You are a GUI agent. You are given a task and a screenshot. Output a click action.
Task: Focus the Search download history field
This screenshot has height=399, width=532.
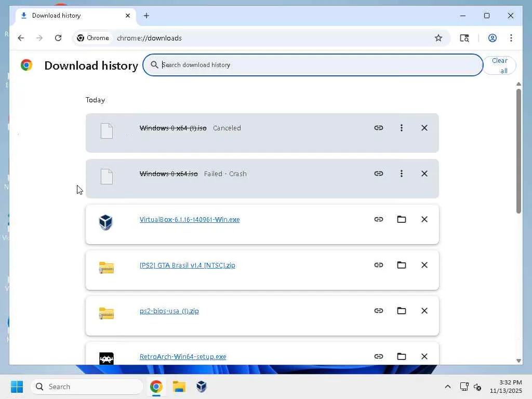pyautogui.click(x=313, y=65)
